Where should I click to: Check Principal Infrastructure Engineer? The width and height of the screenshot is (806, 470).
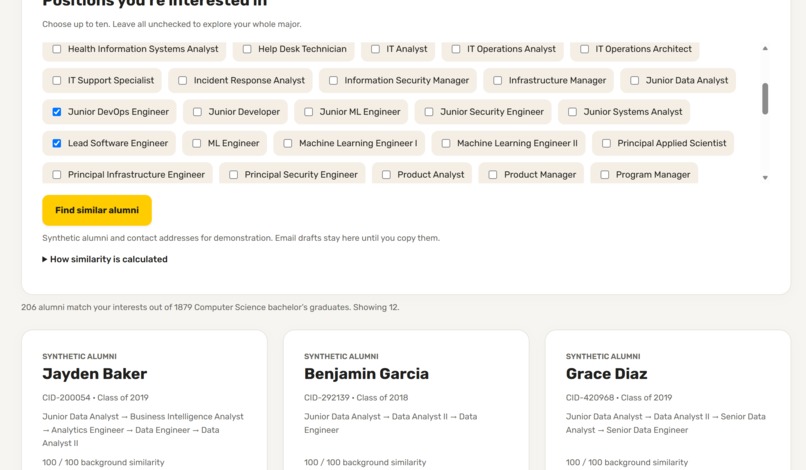[x=57, y=174]
